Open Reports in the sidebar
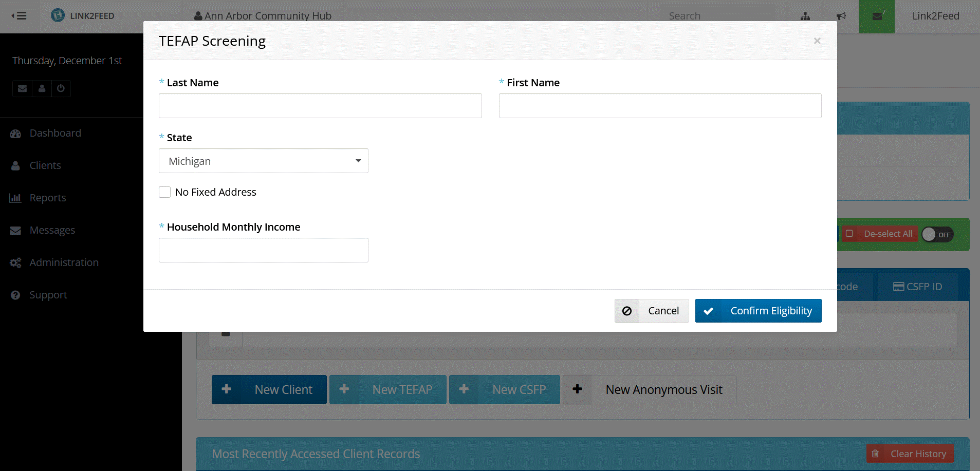This screenshot has height=471, width=980. [48, 198]
